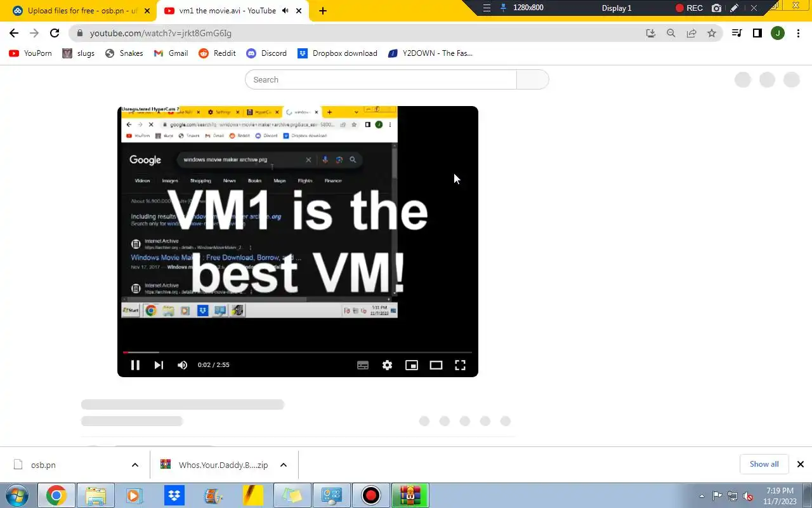Open media controls icon
This screenshot has width=812, height=508.
pos(737,33)
